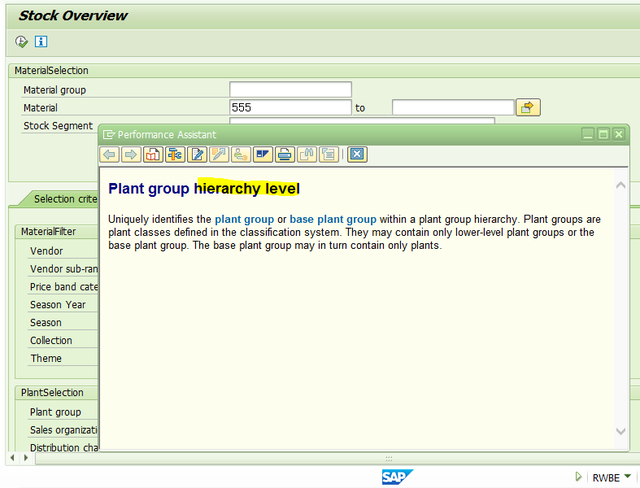Follow the 'base plant group' link
640x488 pixels.
333,220
